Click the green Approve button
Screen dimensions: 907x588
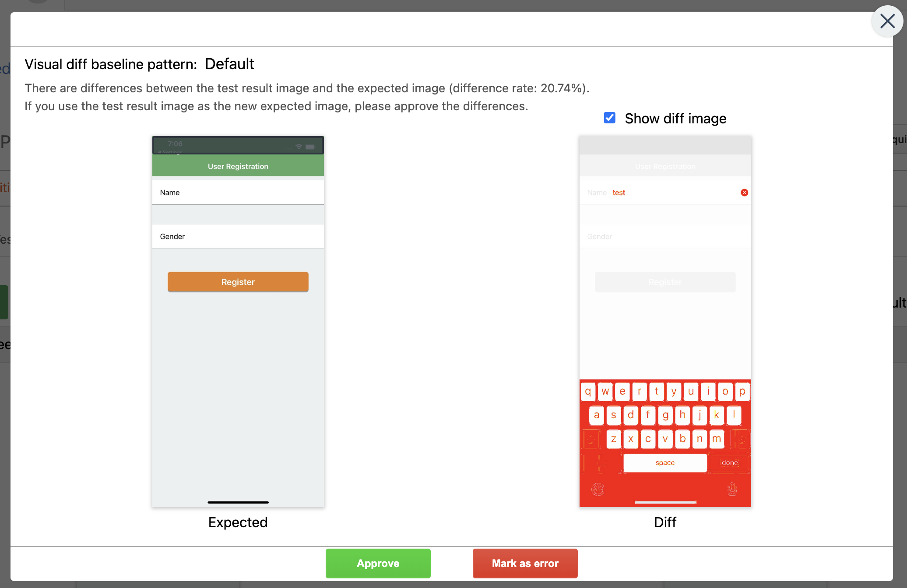[x=378, y=563]
